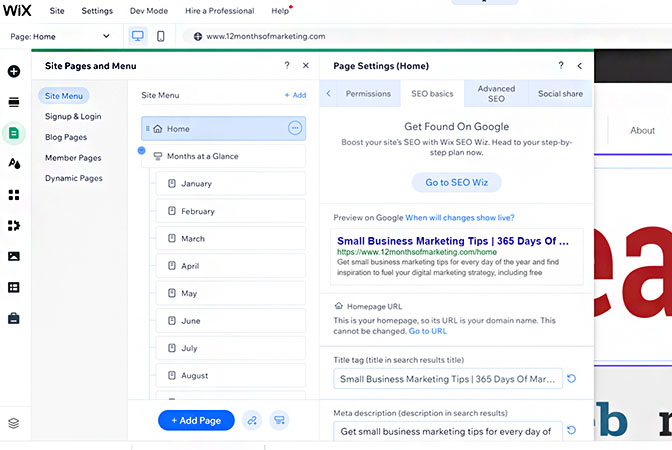Image resolution: width=672 pixels, height=450 pixels.
Task: Close the Site Pages and Menu panel
Action: click(x=306, y=66)
